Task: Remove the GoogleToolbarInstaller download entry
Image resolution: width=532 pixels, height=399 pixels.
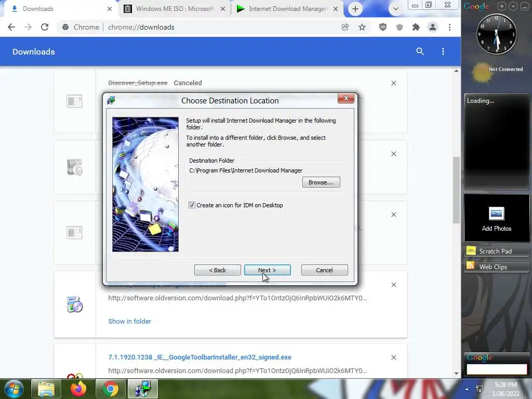Action: (x=394, y=357)
